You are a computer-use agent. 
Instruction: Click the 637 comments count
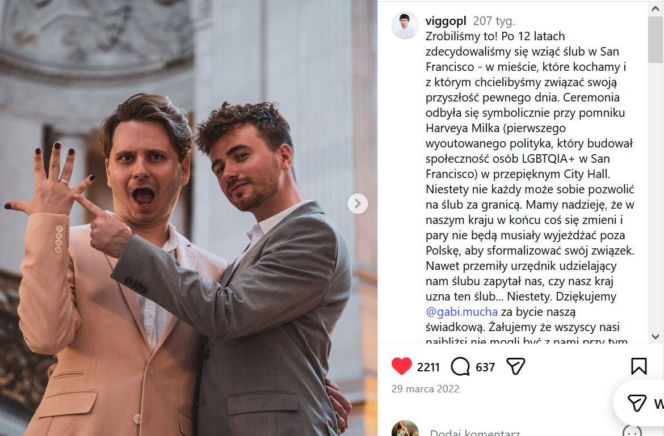tap(485, 367)
